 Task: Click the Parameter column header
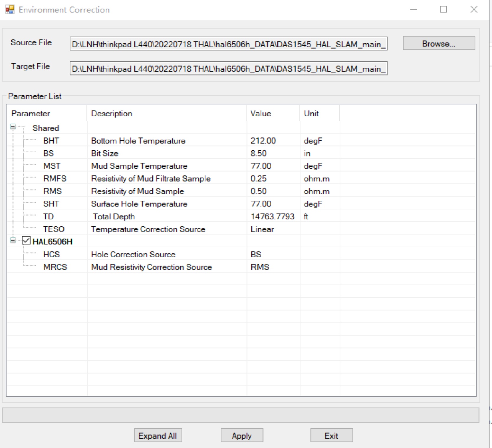tap(31, 114)
